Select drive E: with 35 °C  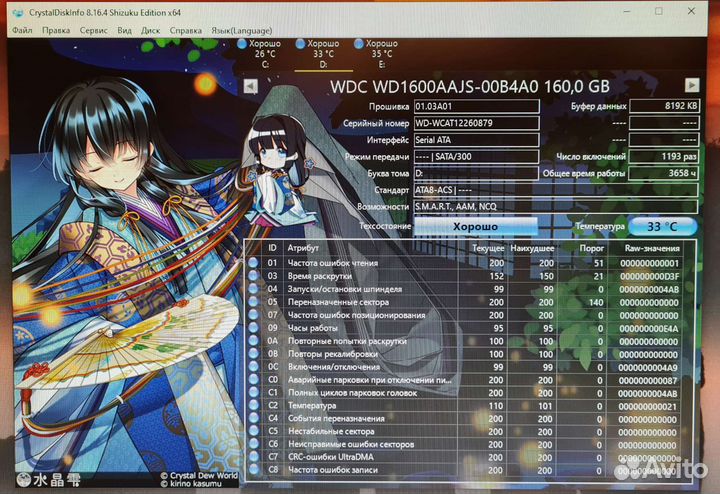tap(377, 54)
